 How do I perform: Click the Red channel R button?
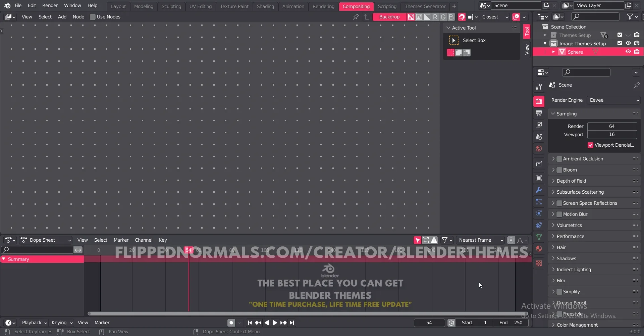(435, 17)
